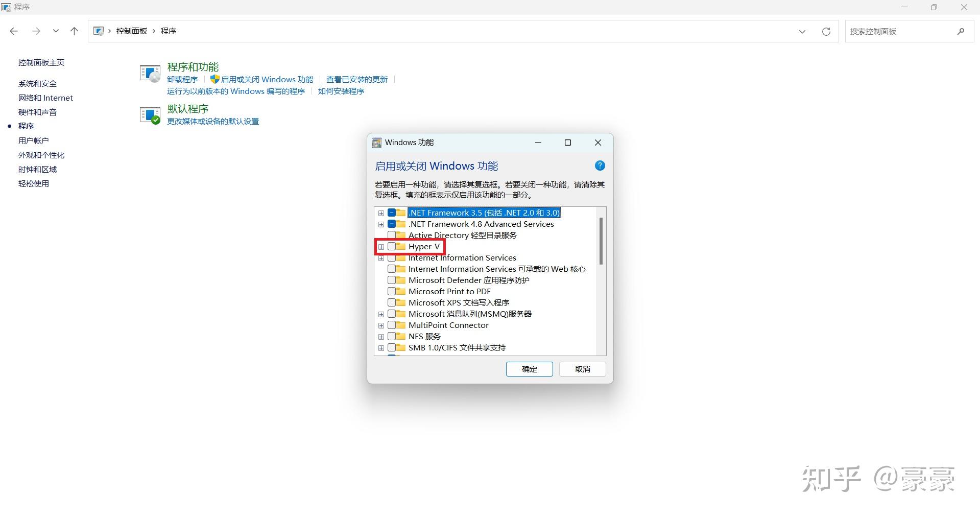Go back using the back arrow
Viewport: 980px width, 518px height.
(14, 31)
